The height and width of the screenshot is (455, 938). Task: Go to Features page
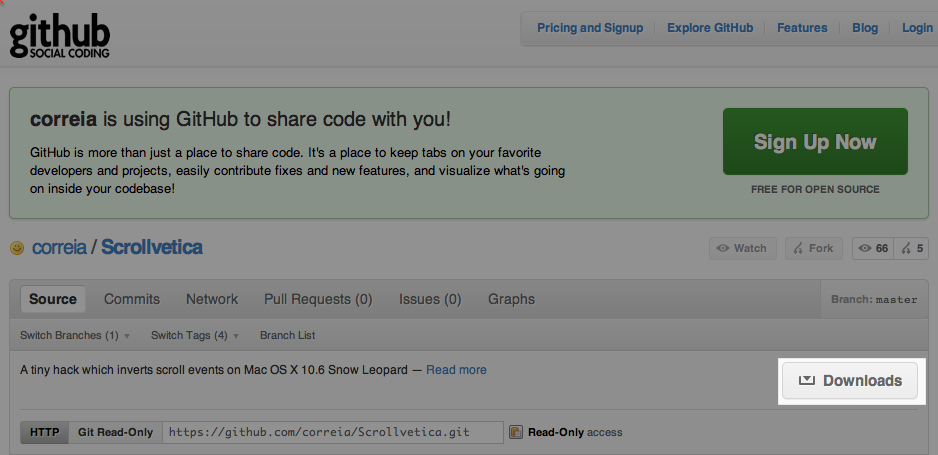(802, 28)
